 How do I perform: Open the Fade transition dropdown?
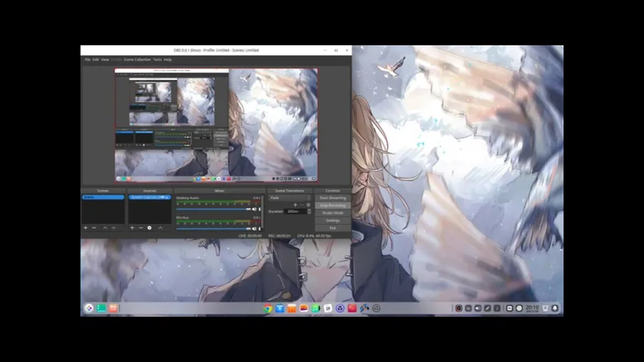290,198
